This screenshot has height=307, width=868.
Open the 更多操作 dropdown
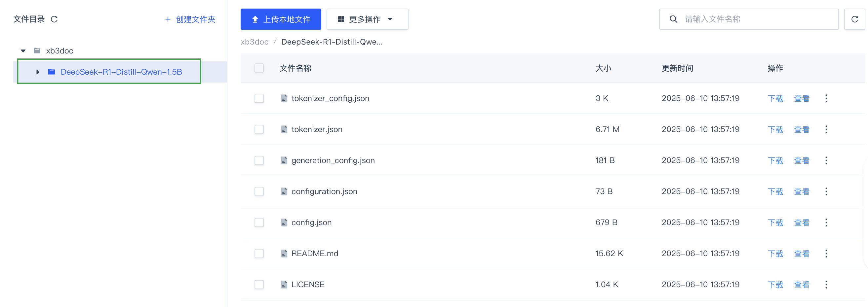click(367, 19)
